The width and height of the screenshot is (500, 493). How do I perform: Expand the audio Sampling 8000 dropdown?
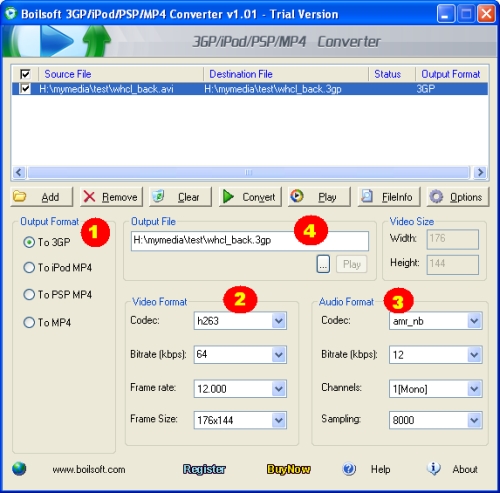(x=474, y=420)
